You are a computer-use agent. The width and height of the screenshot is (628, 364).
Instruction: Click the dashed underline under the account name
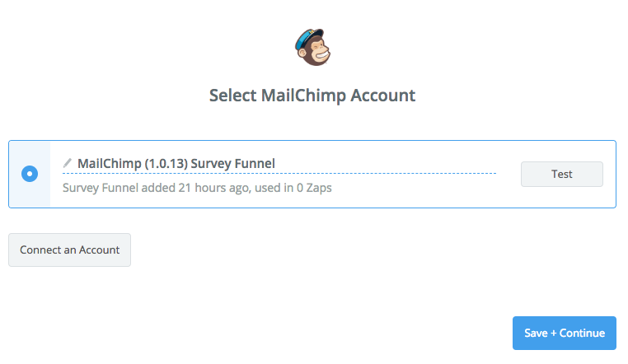point(280,174)
